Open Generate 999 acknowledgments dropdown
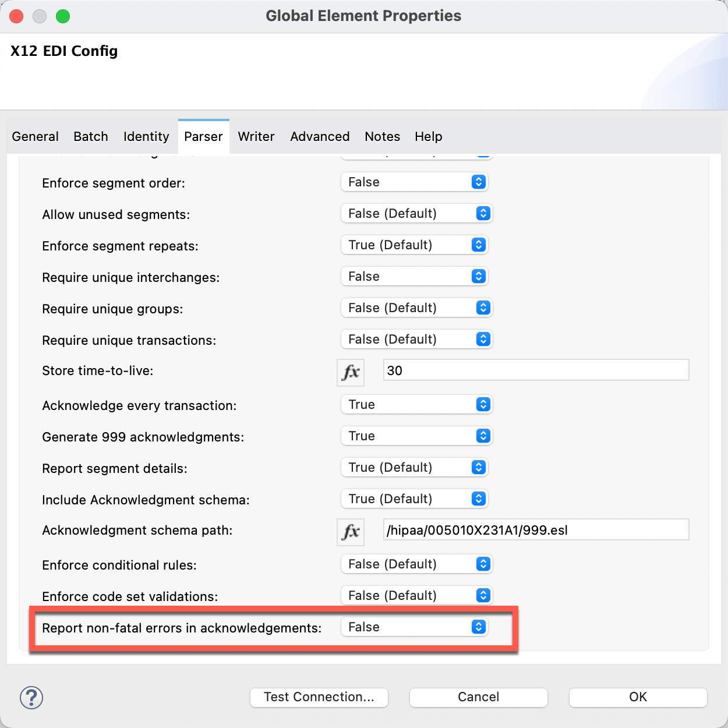Viewport: 728px width, 728px height. pos(416,436)
